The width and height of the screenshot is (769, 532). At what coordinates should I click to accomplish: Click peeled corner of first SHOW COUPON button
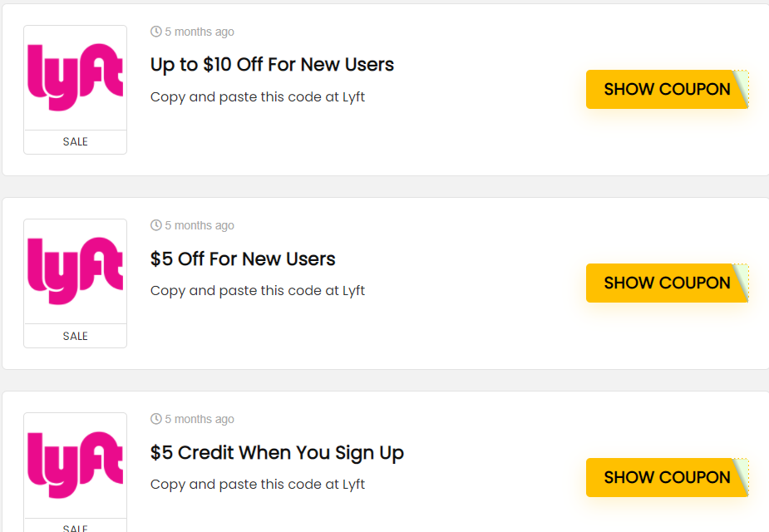pyautogui.click(x=741, y=88)
